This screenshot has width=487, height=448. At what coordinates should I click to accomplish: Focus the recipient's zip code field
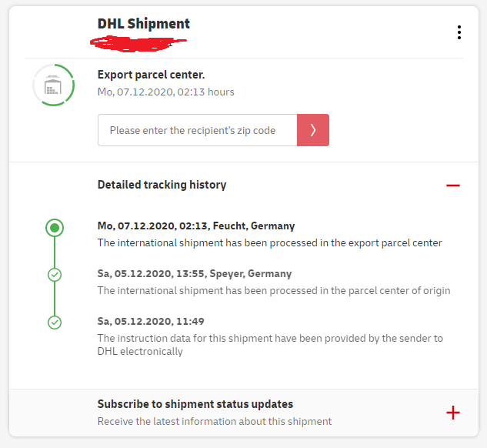tap(197, 130)
